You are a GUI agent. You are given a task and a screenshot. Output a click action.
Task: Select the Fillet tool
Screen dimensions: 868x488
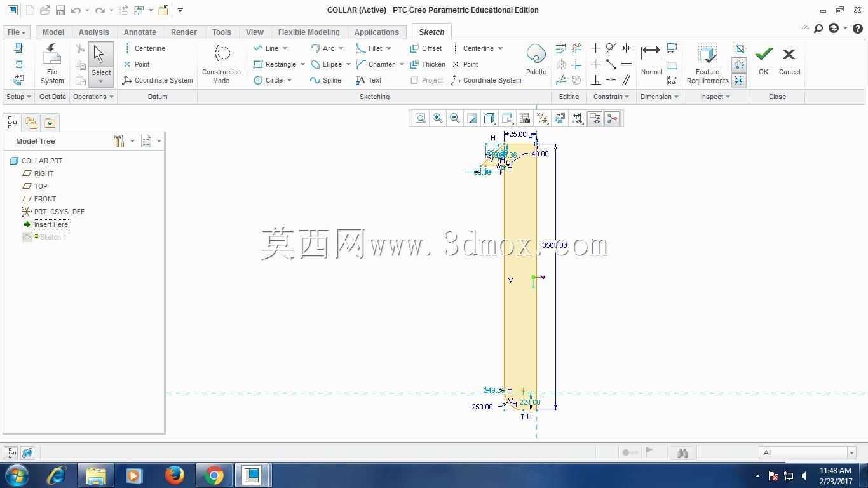pos(369,48)
